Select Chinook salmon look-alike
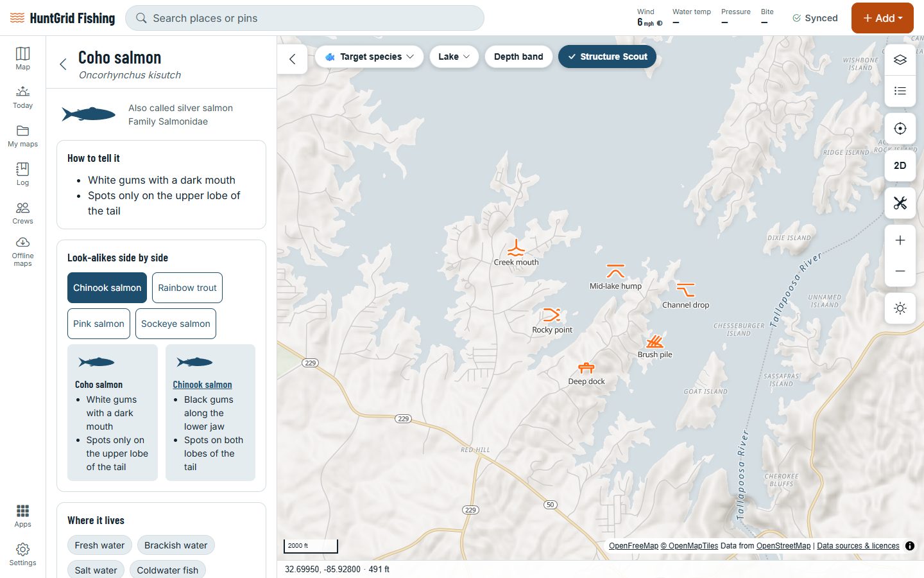 click(107, 288)
